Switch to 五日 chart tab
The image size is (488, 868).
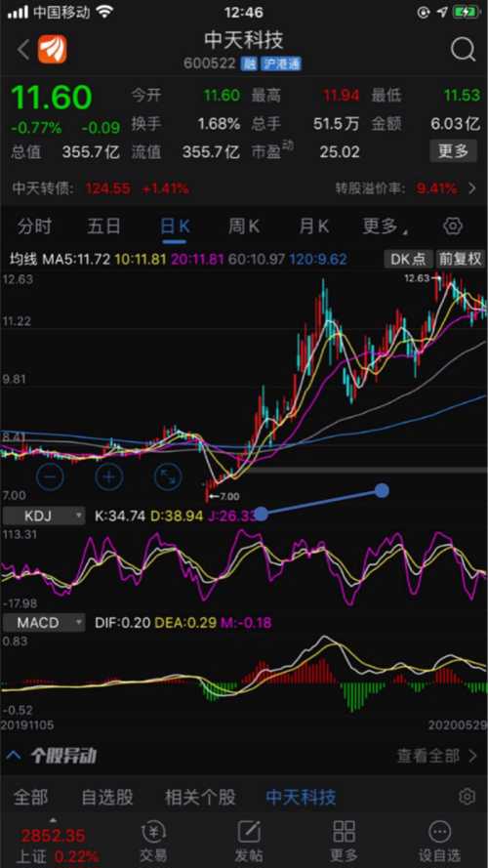coord(104,227)
